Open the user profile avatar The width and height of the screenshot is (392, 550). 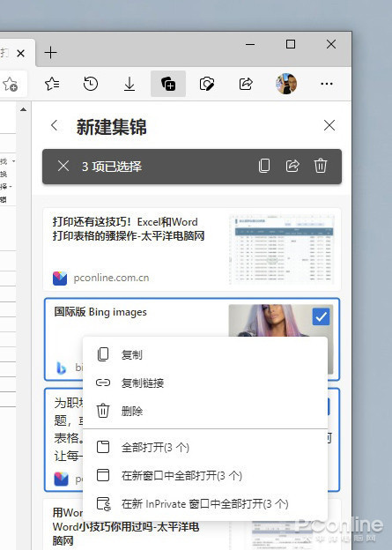tap(286, 84)
